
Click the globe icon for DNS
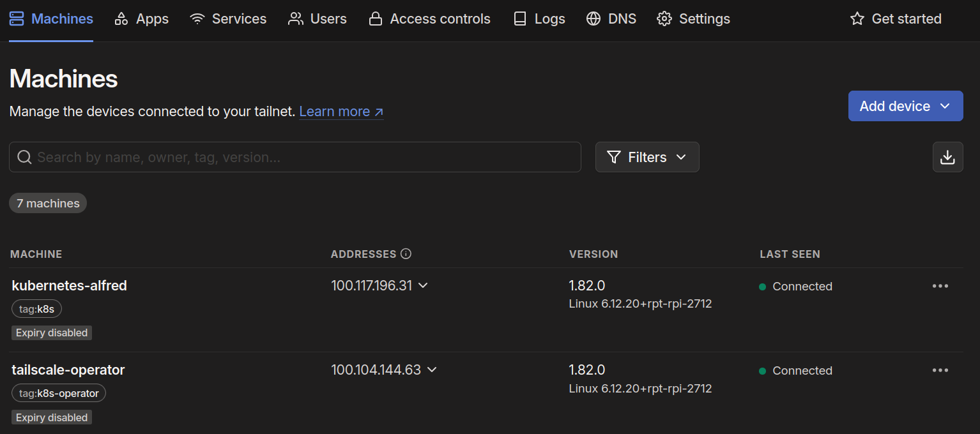click(593, 19)
